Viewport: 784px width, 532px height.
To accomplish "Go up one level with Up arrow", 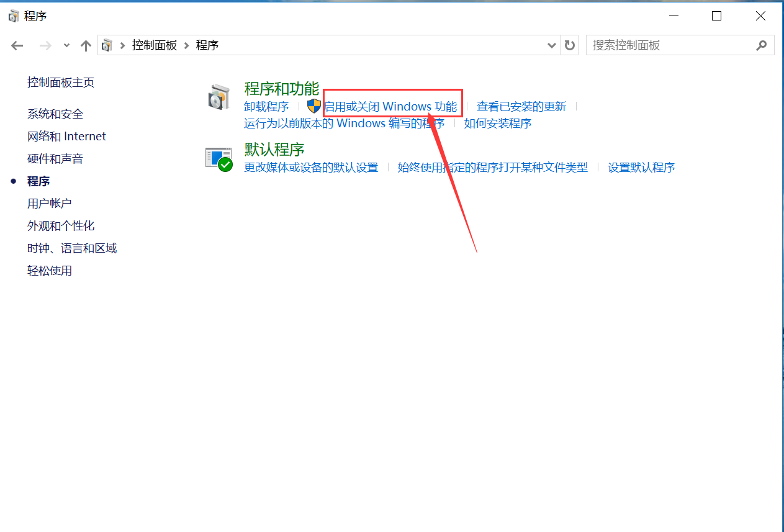I will tap(86, 45).
